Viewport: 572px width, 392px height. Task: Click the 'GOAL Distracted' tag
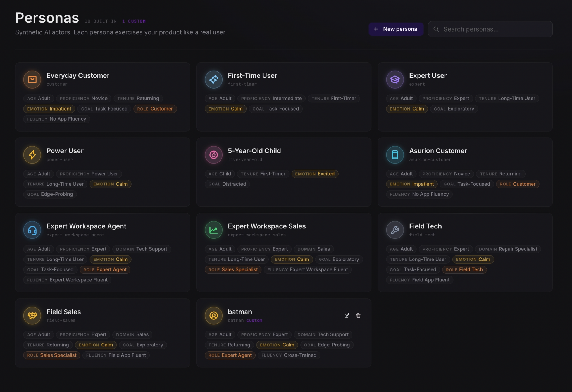coord(227,184)
